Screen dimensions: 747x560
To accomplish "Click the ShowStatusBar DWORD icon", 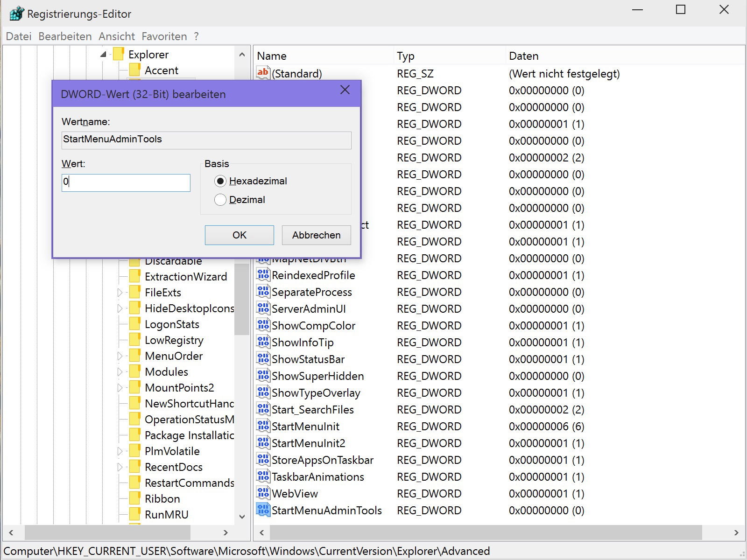I will [x=263, y=359].
